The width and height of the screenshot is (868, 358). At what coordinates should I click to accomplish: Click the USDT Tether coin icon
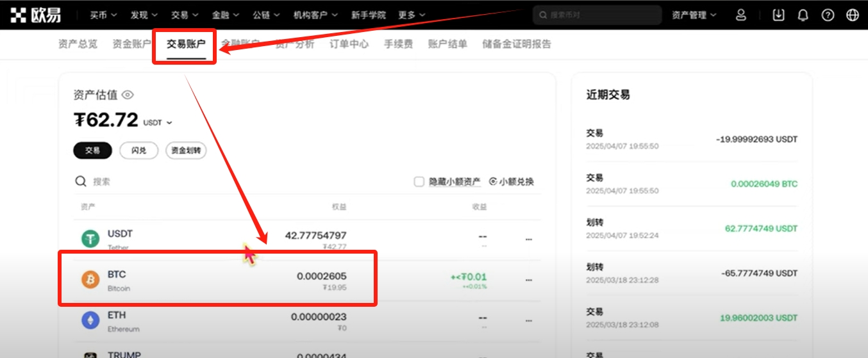click(90, 239)
